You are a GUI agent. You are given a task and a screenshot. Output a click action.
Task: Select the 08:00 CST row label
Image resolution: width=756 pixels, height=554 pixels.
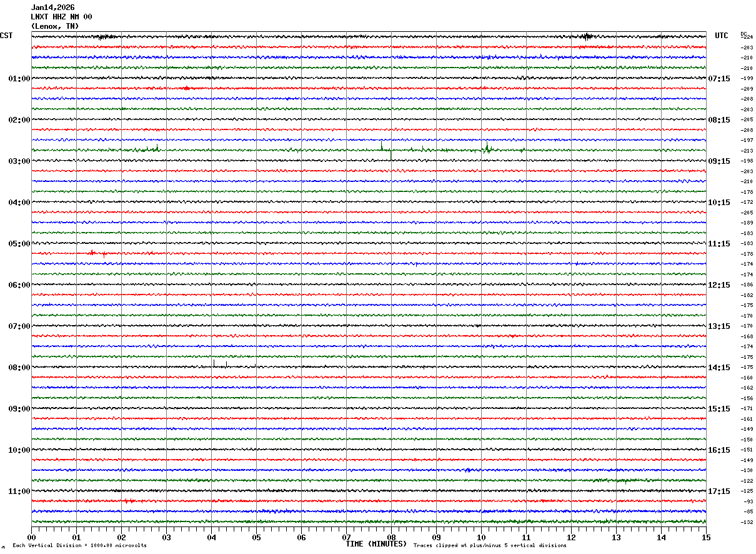(x=19, y=368)
